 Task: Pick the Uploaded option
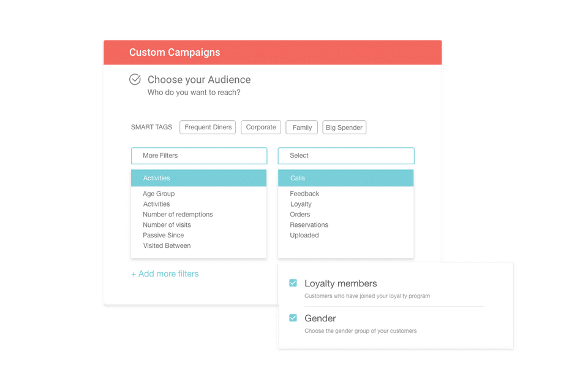(x=304, y=235)
